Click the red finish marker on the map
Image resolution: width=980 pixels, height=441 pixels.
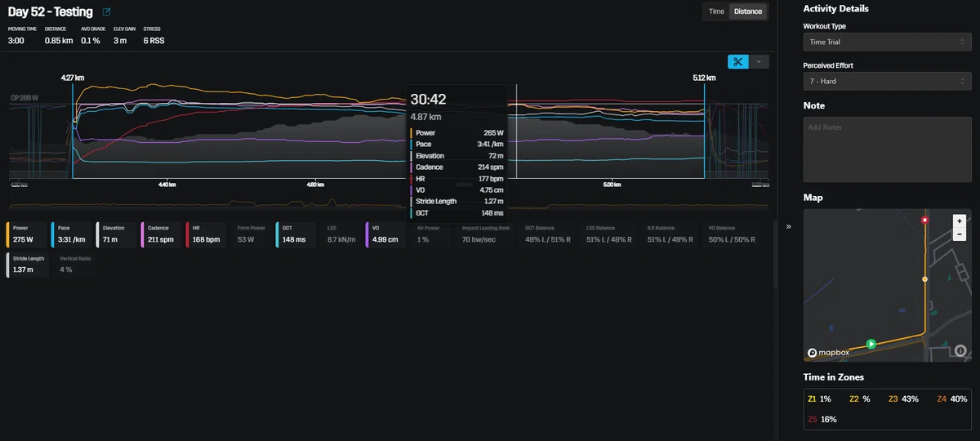(x=924, y=220)
